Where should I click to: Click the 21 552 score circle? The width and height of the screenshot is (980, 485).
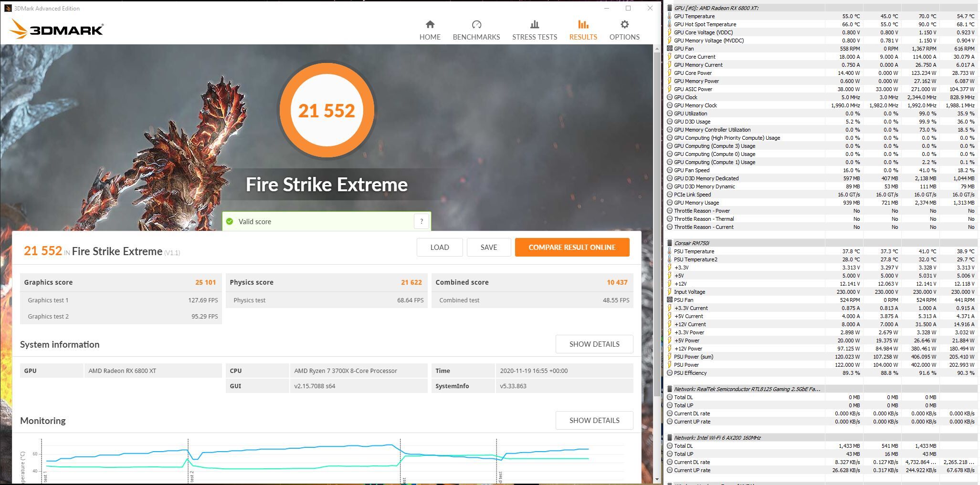point(327,110)
